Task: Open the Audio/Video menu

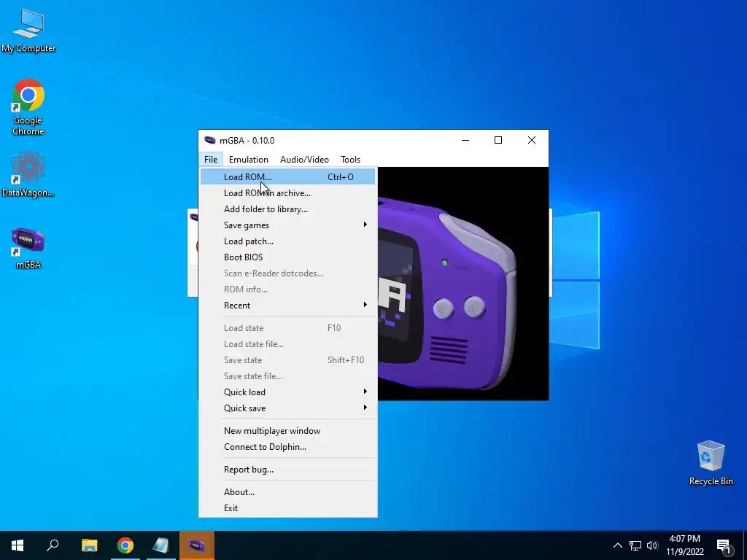Action: (x=304, y=160)
